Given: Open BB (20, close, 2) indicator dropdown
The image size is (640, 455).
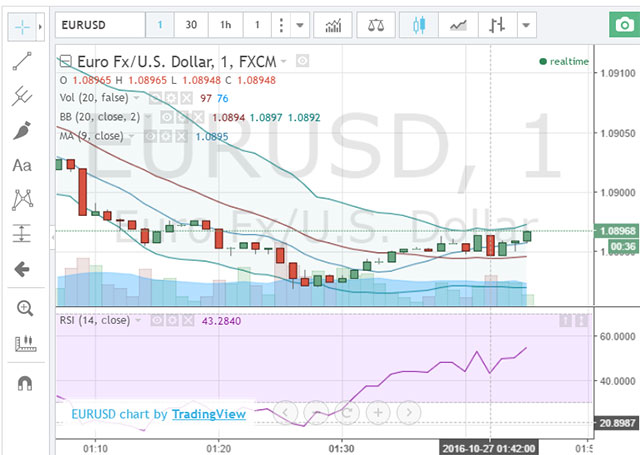Looking at the screenshot, I should click(x=148, y=117).
